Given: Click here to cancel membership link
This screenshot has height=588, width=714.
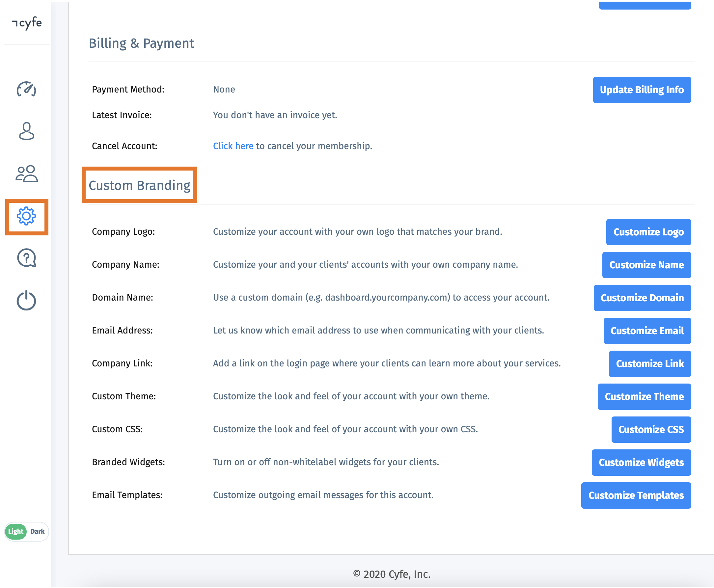Looking at the screenshot, I should pos(233,146).
